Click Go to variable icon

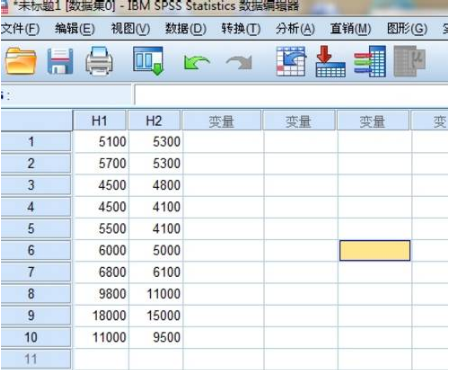coord(330,61)
